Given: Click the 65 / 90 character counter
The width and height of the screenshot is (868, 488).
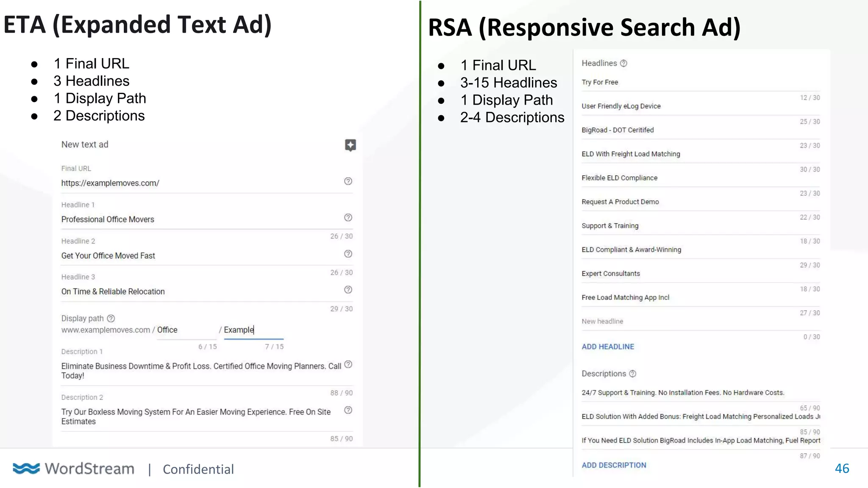Looking at the screenshot, I should [810, 408].
